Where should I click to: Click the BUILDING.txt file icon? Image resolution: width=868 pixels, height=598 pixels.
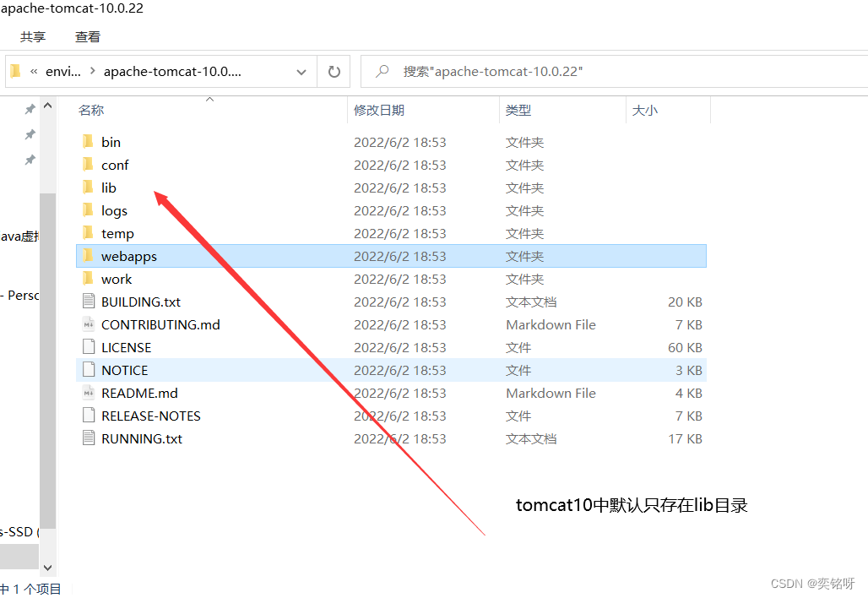89,302
